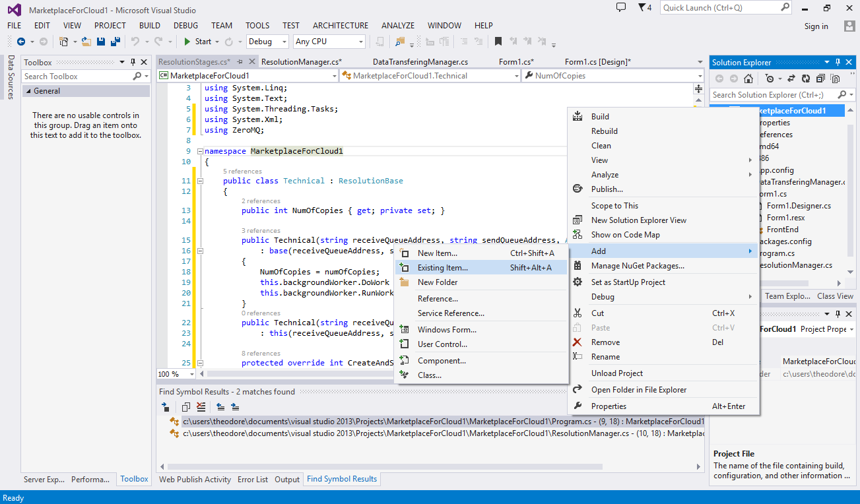Click the Save All toolbar icon
The height and width of the screenshot is (504, 860).
[116, 42]
